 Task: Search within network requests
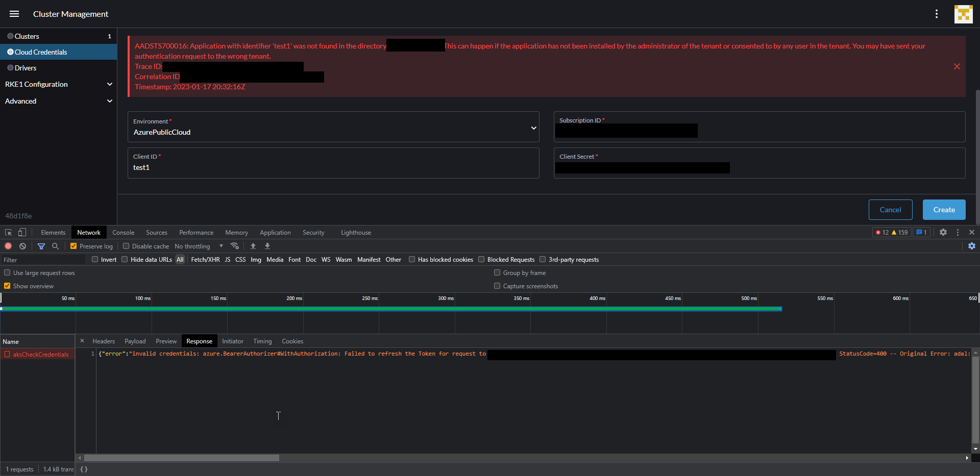[x=55, y=246]
